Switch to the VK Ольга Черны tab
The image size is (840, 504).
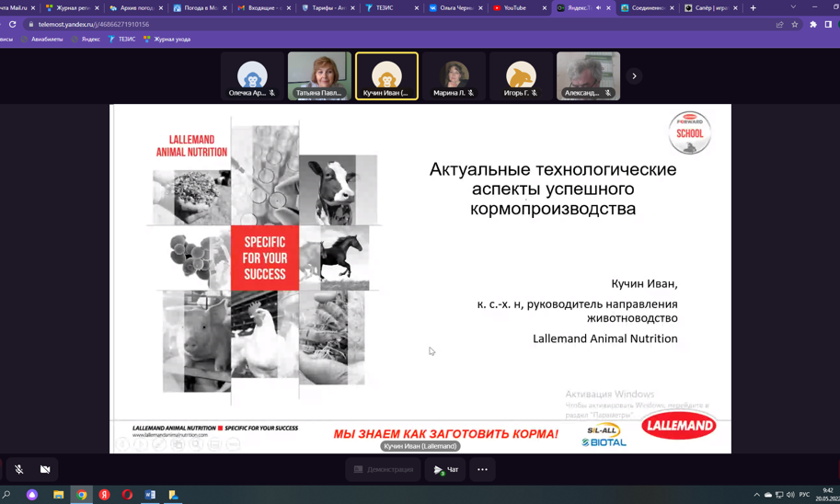[455, 7]
